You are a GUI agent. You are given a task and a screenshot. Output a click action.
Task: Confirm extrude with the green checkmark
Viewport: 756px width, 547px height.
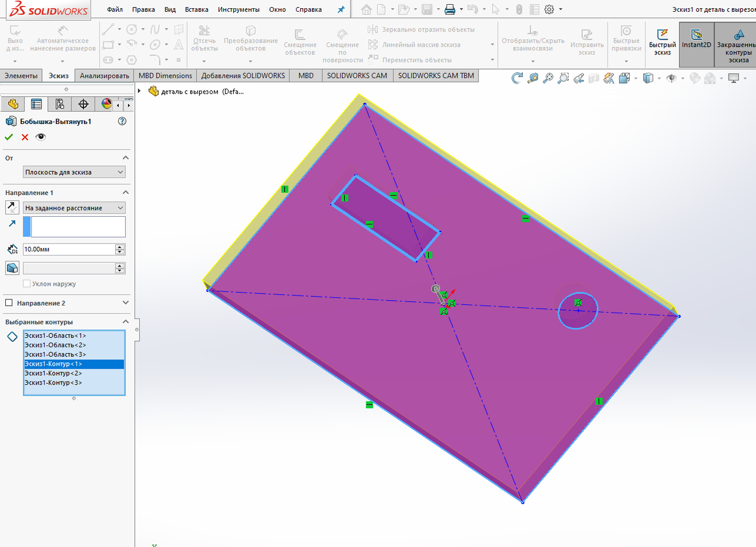[x=9, y=137]
